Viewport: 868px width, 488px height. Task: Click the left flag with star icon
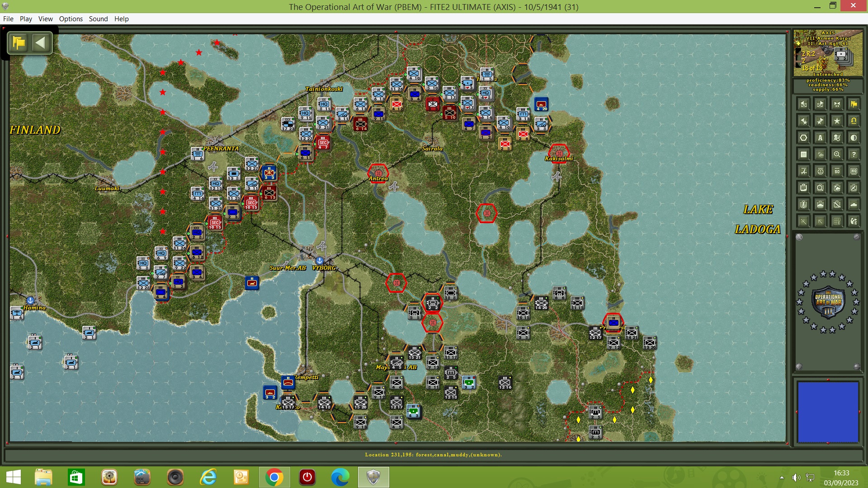point(803,121)
